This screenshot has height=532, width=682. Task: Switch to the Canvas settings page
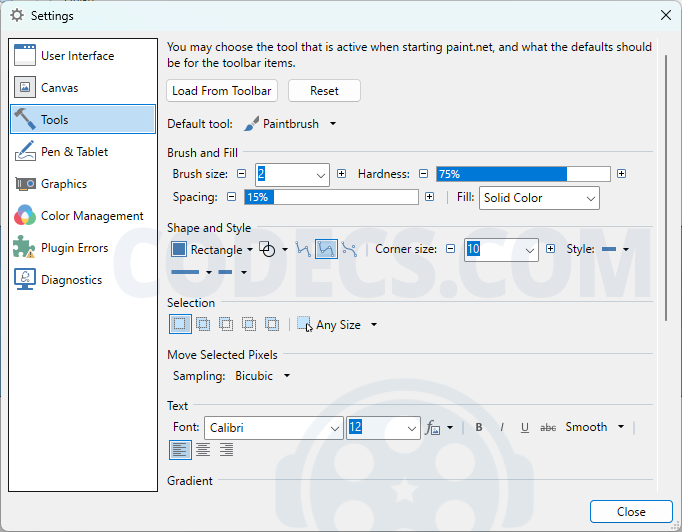pos(83,87)
